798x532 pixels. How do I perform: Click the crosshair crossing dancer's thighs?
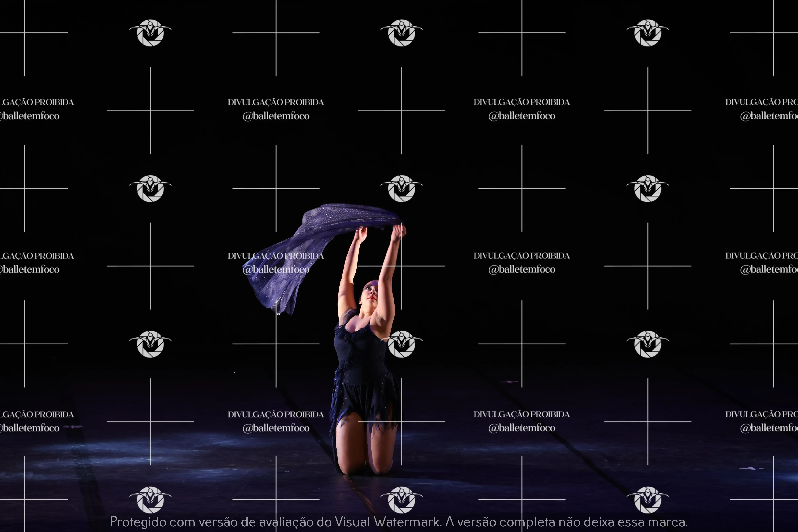402,422
